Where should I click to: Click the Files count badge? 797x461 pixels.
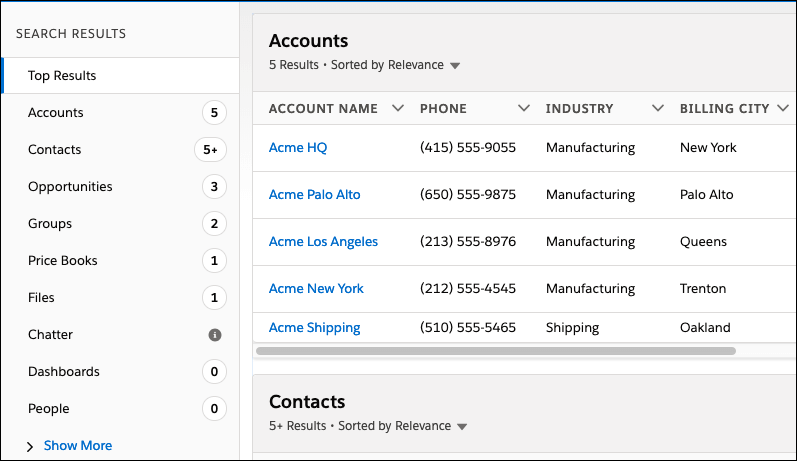214,298
